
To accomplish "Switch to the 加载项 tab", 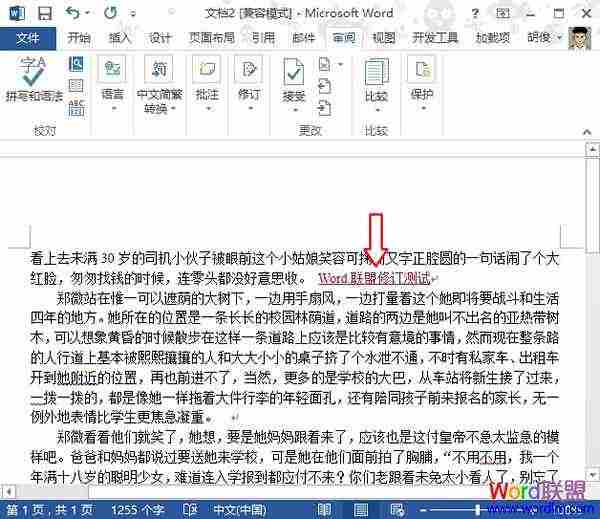I will pyautogui.click(x=493, y=38).
